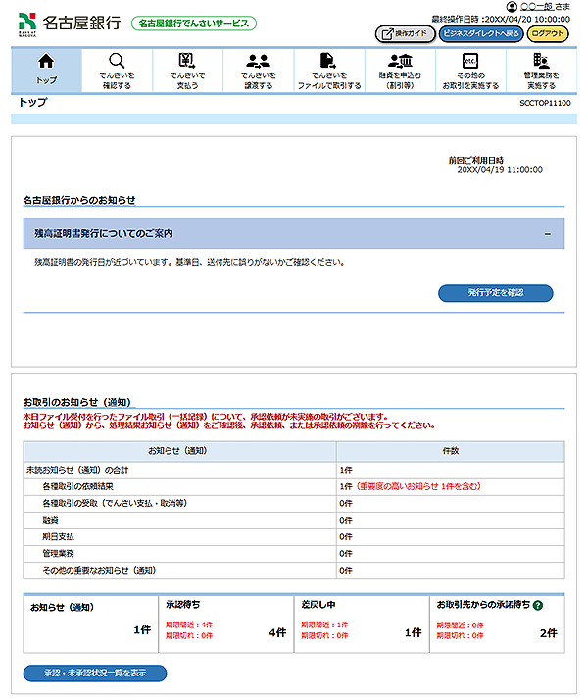The height and width of the screenshot is (700, 588).
Task: Click 承認・未承認状況一覧を表示 button
Action: [95, 674]
